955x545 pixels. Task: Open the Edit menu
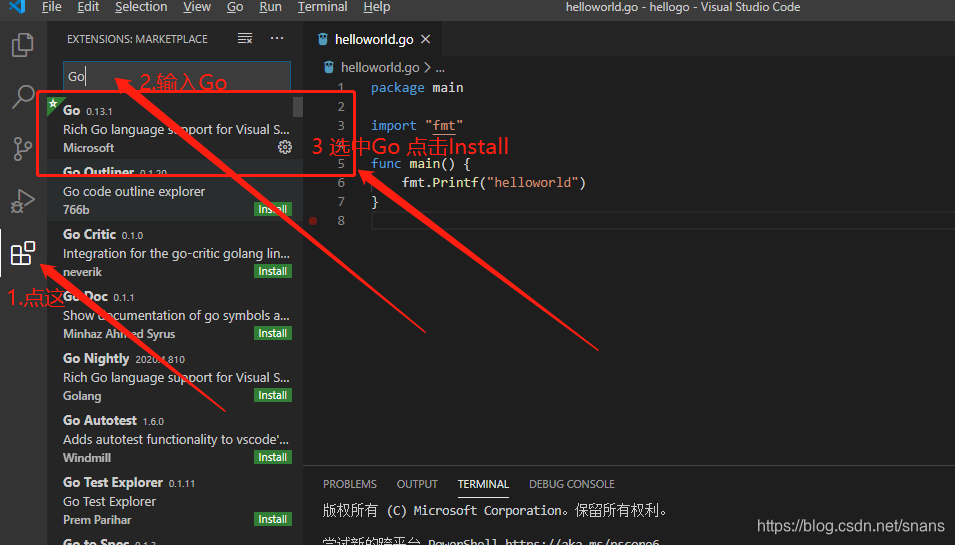point(88,7)
